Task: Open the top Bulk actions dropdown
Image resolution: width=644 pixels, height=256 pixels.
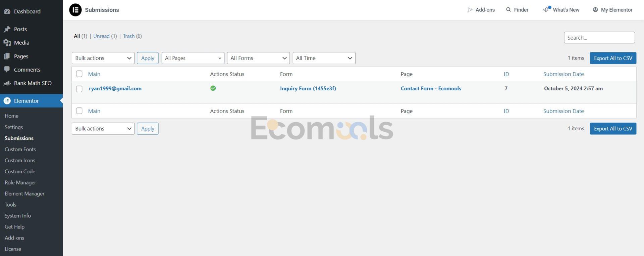Action: click(x=103, y=58)
